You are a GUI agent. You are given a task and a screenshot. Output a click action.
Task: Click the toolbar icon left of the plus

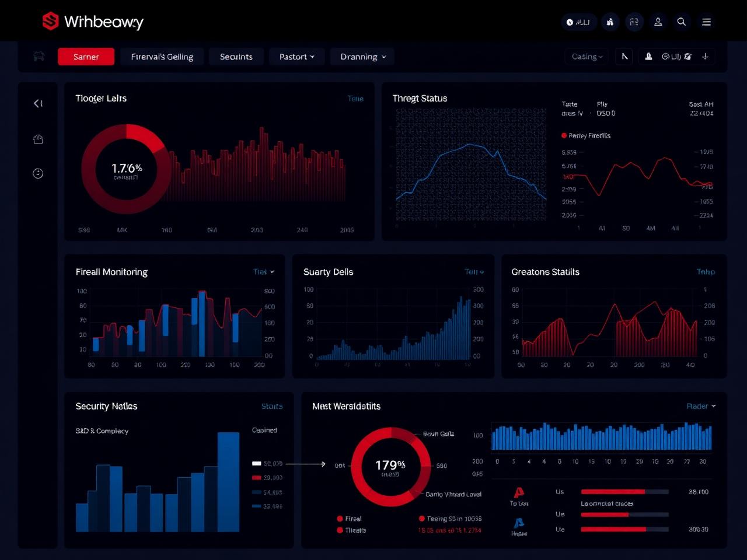pyautogui.click(x=688, y=57)
